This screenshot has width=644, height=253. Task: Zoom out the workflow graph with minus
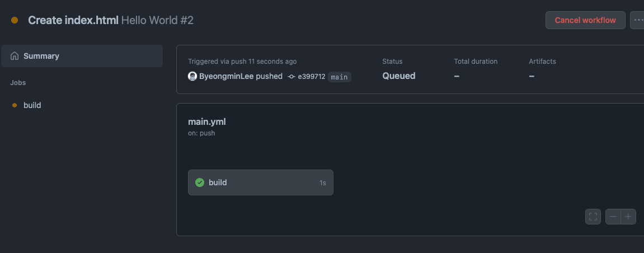613,217
